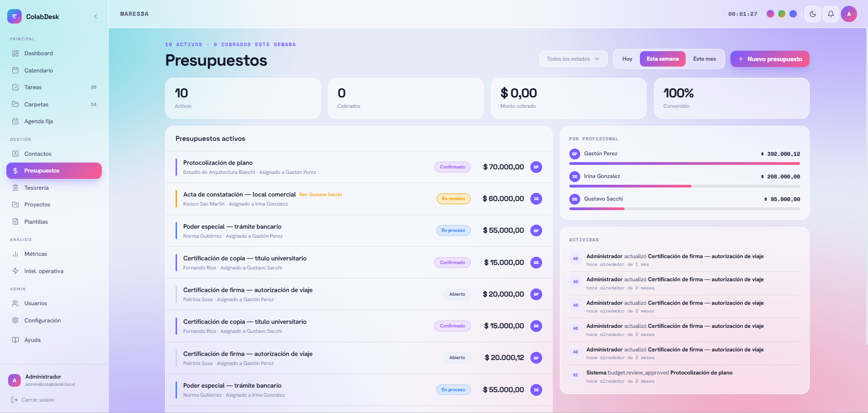
Task: Click Cerrar sesión link
Action: pyautogui.click(x=33, y=400)
